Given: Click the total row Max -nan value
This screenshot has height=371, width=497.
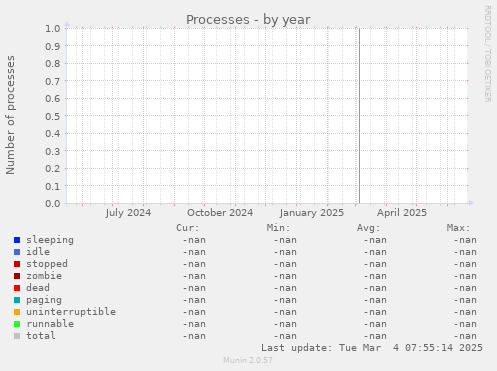Looking at the screenshot, I should point(465,336).
